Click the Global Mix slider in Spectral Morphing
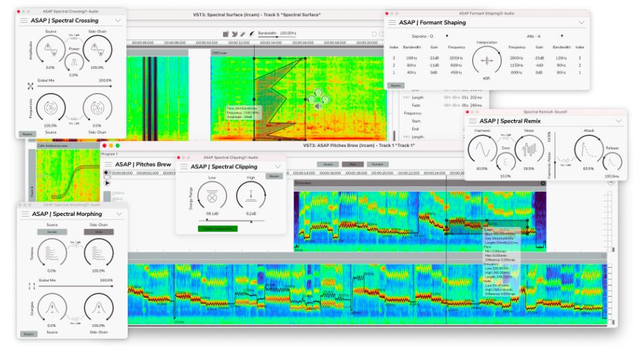This screenshot has width=644, height=347. point(75,286)
